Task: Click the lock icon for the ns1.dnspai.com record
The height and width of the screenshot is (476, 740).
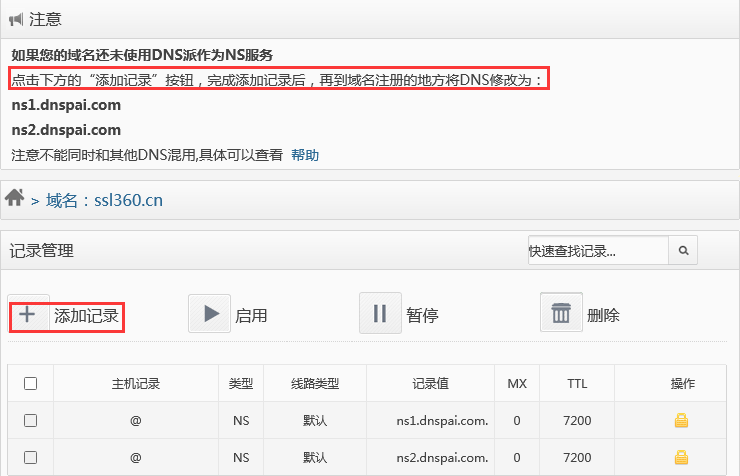Action: tap(681, 421)
